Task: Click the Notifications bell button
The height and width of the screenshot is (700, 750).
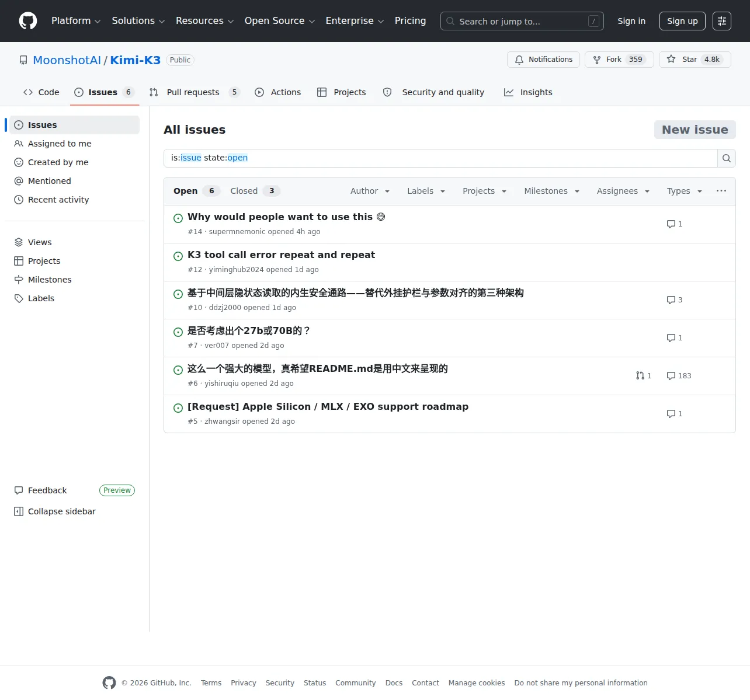Action: 543,60
